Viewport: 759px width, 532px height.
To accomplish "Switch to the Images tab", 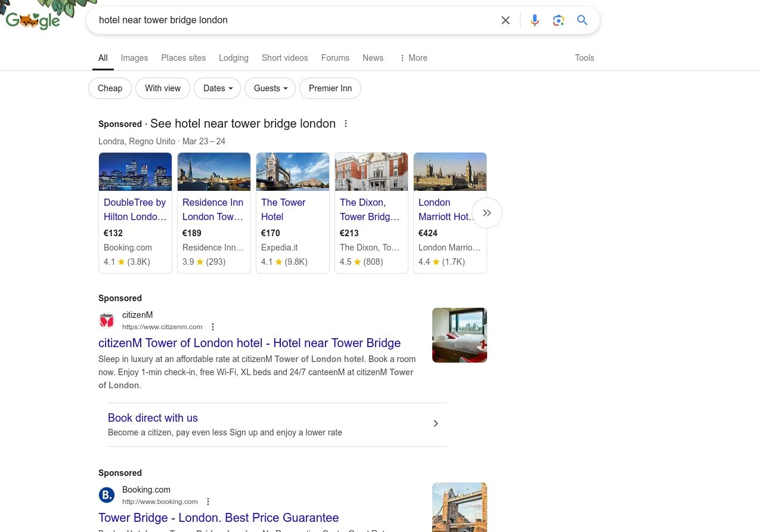I will [134, 58].
